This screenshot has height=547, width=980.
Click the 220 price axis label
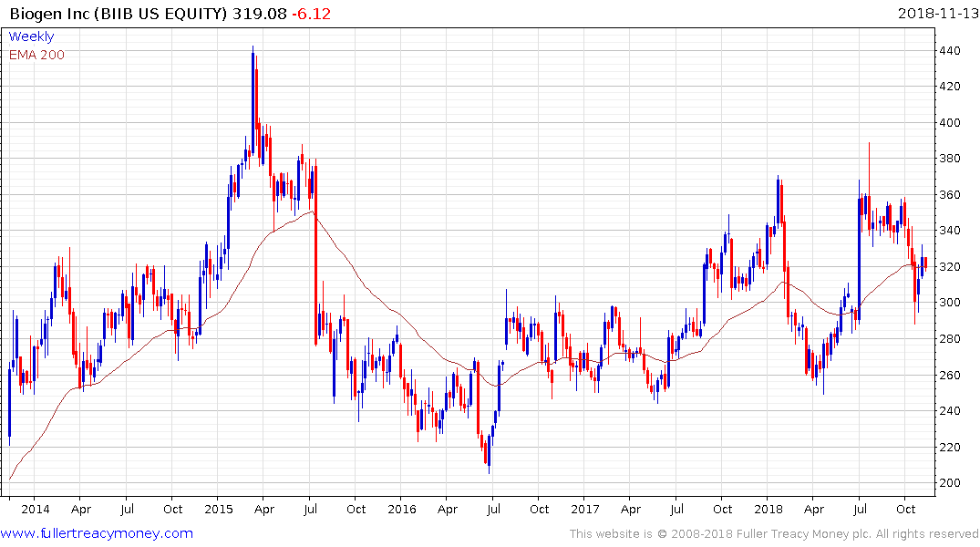tap(950, 447)
